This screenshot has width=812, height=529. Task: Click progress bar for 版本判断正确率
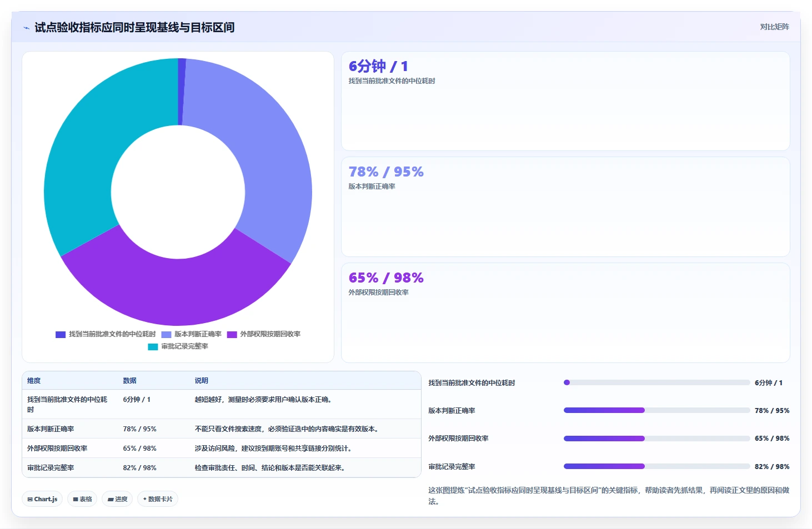(x=656, y=410)
